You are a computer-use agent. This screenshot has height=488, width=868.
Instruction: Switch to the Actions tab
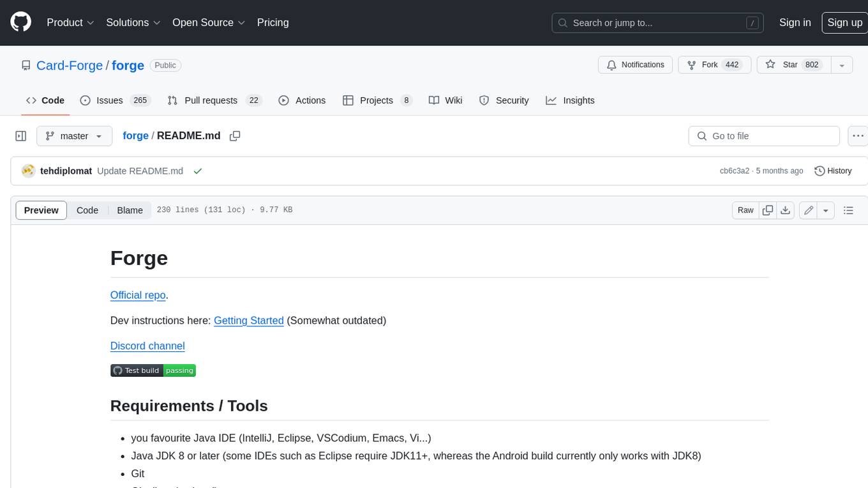302,100
